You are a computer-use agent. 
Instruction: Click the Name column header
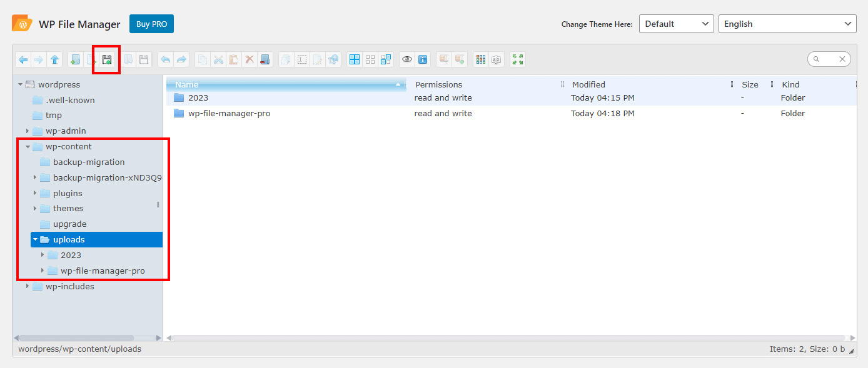coord(188,84)
